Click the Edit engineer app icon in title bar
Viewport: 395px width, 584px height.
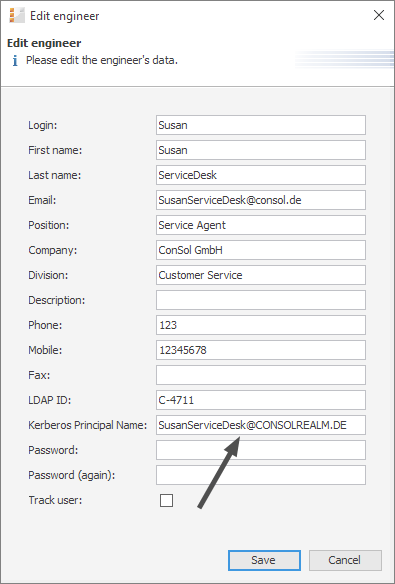pyautogui.click(x=16, y=16)
